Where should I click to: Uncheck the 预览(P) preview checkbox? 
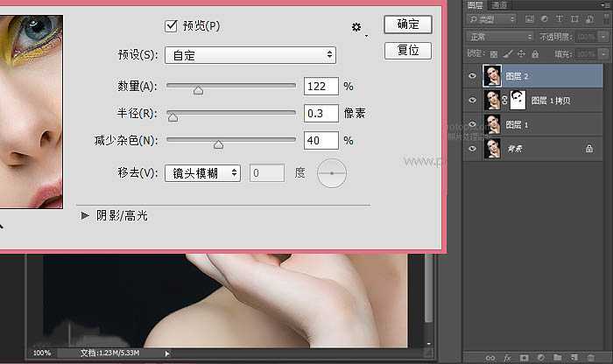click(x=171, y=26)
